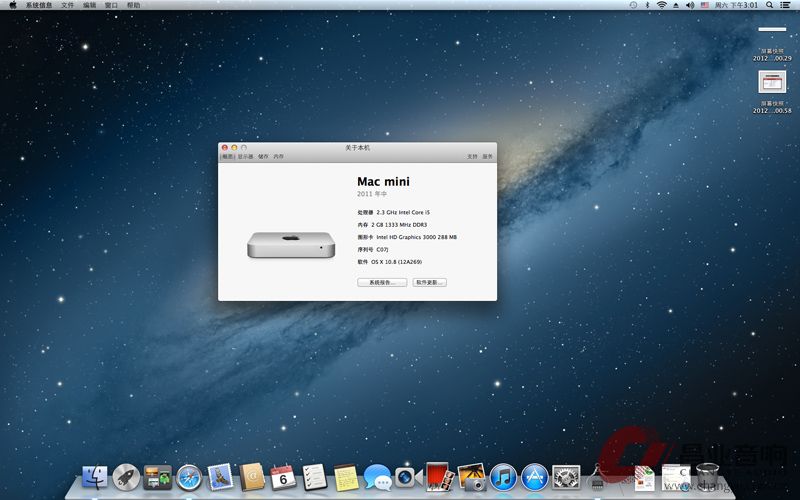Launch Launchpad rocket icon in Dock

(x=126, y=478)
